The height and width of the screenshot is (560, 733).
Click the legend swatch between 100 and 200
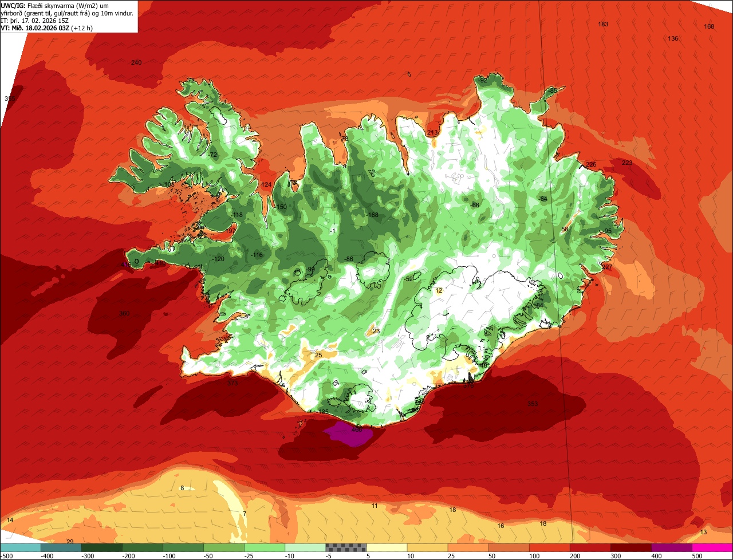[x=549, y=547]
